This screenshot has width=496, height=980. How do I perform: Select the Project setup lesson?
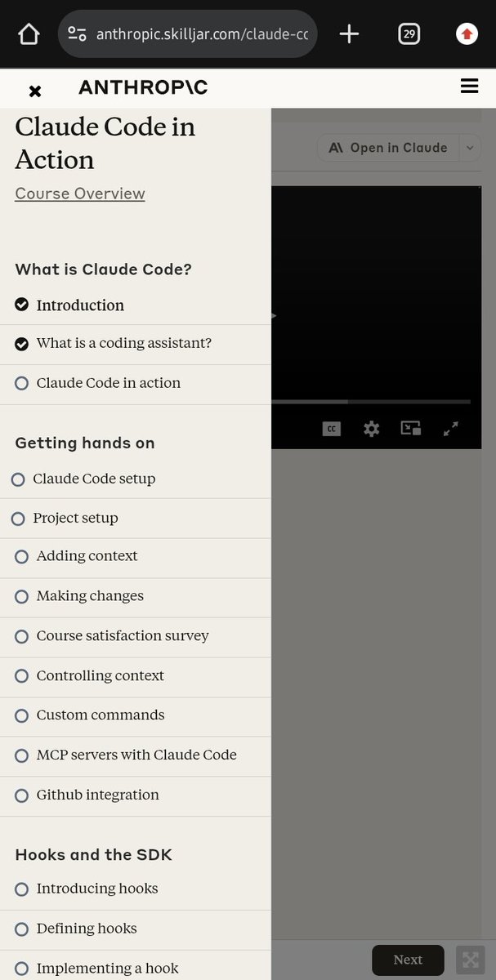[x=136, y=519]
